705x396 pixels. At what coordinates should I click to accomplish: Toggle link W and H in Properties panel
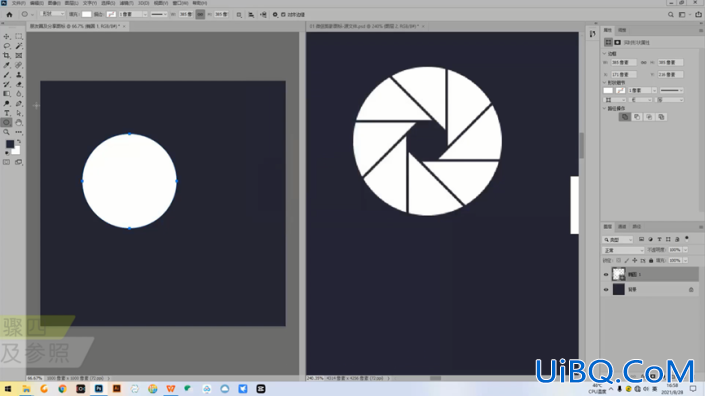pyautogui.click(x=643, y=62)
